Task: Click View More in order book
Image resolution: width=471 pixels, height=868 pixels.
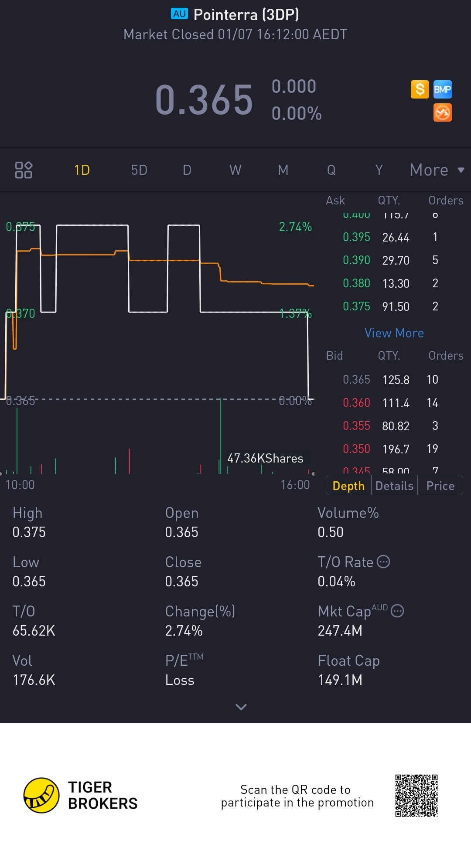Action: 394,333
